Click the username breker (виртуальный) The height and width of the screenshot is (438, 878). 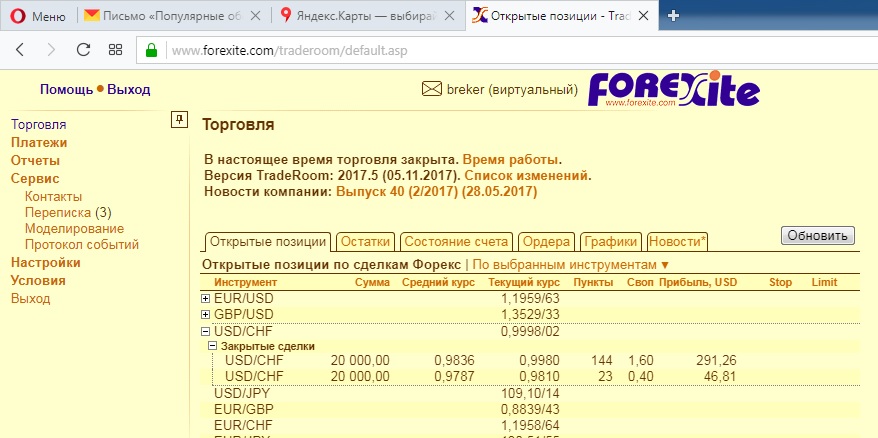512,90
